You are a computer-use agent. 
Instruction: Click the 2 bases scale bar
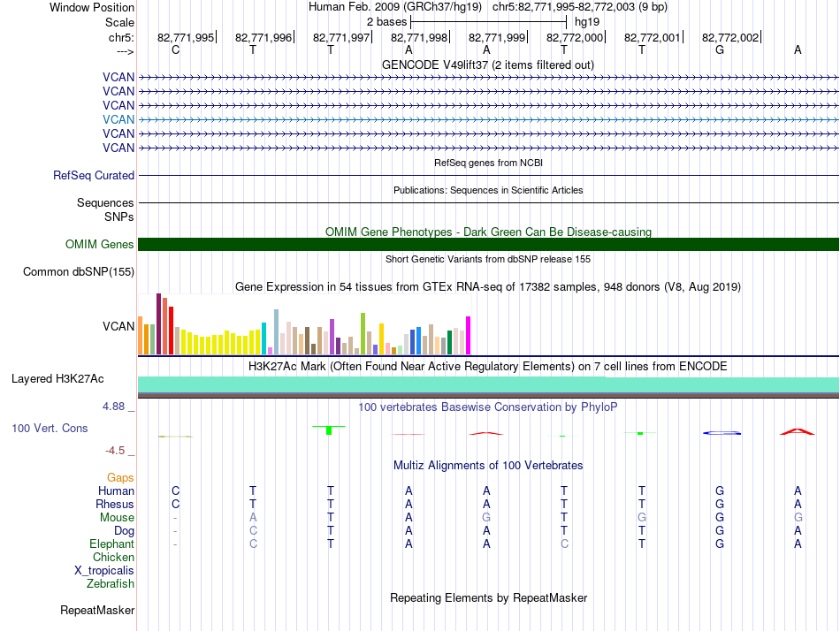click(x=490, y=20)
